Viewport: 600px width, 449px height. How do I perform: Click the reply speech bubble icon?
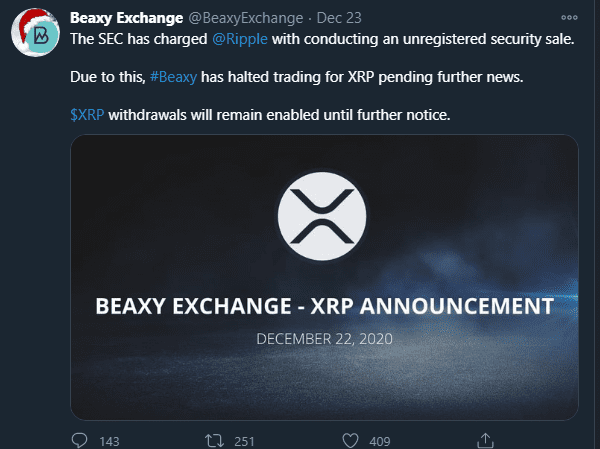click(x=81, y=440)
